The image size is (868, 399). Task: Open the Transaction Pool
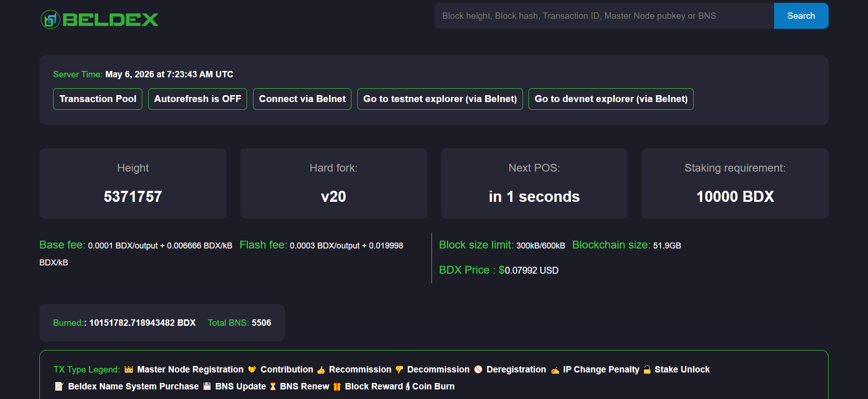pos(98,99)
